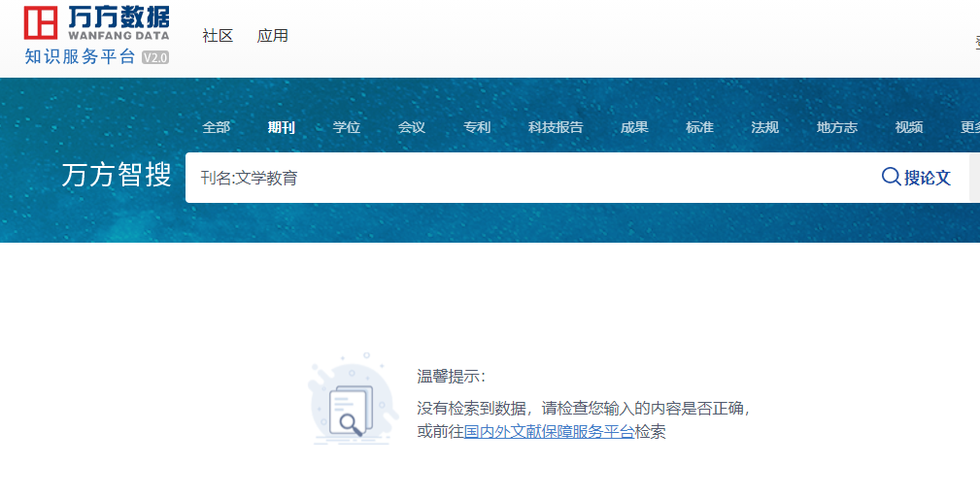Screen dimensions: 980x498
Task: Go to the 会议 tab
Action: click(411, 127)
